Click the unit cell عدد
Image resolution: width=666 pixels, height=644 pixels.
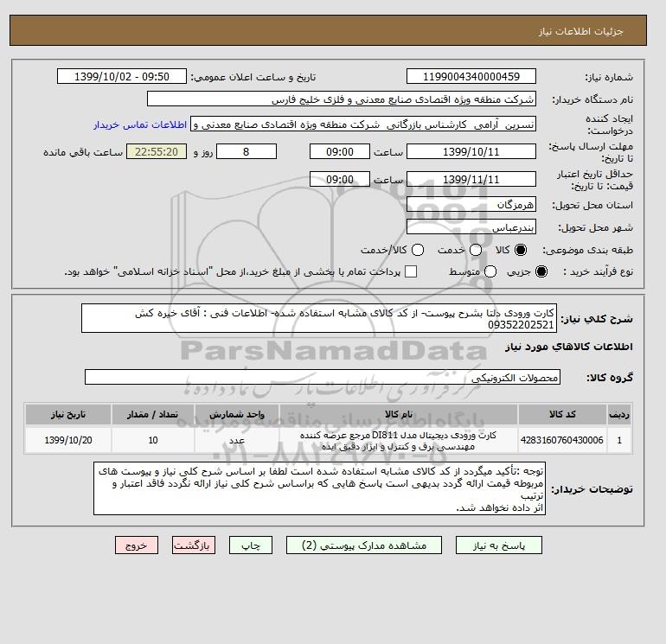pyautogui.click(x=237, y=440)
